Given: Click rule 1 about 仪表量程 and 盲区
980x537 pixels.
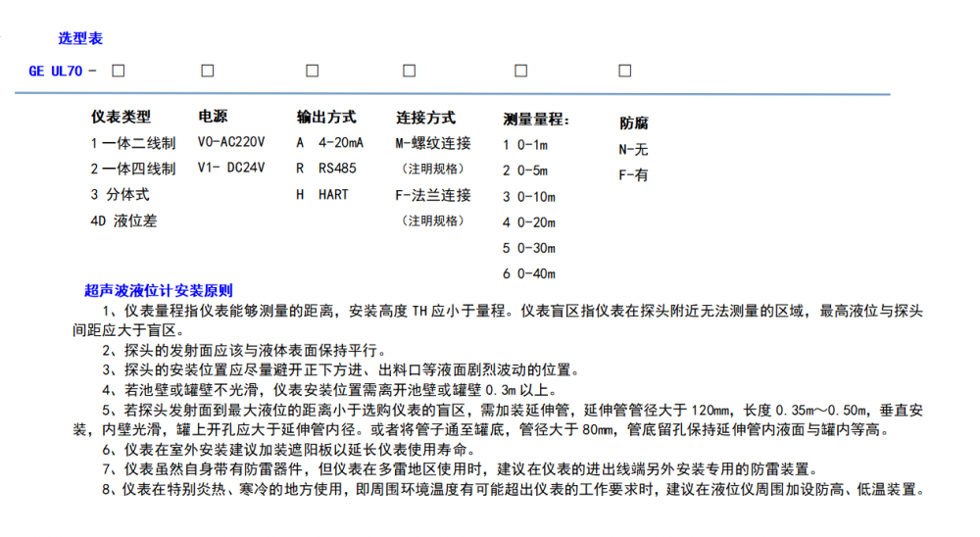Looking at the screenshot, I should click(498, 320).
